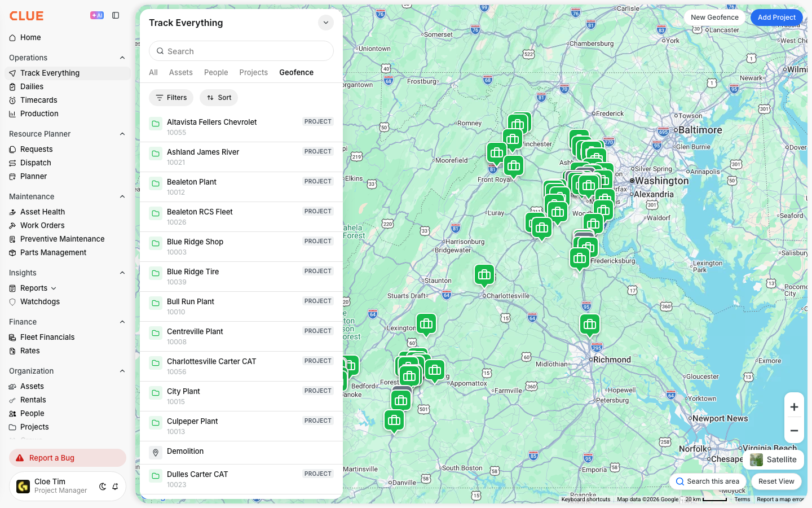Open Fleet Financials in Finance

47,337
